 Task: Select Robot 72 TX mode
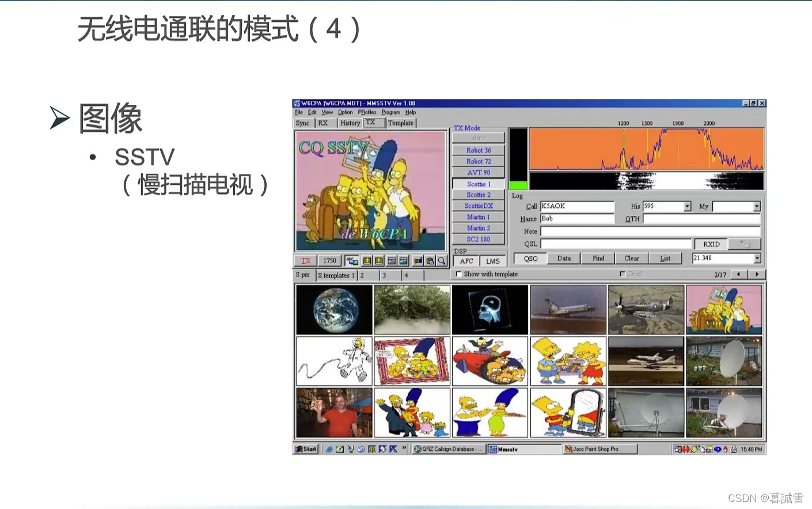pyautogui.click(x=479, y=161)
